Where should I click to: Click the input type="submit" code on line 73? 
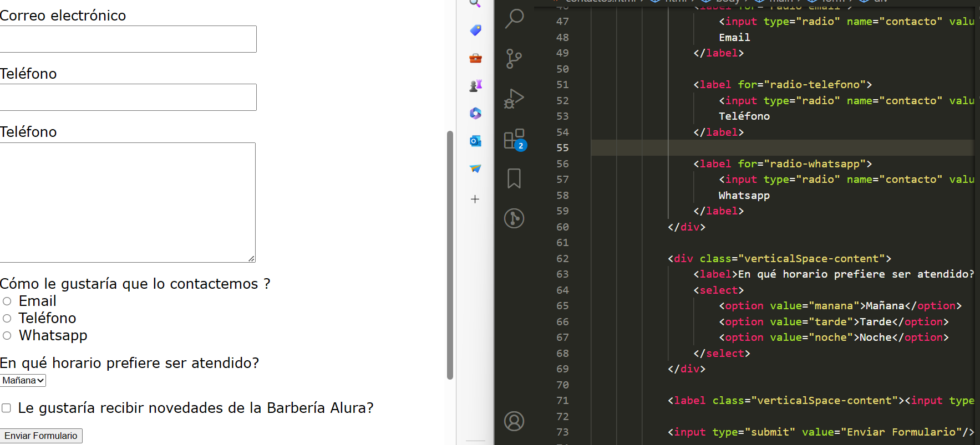coord(821,432)
